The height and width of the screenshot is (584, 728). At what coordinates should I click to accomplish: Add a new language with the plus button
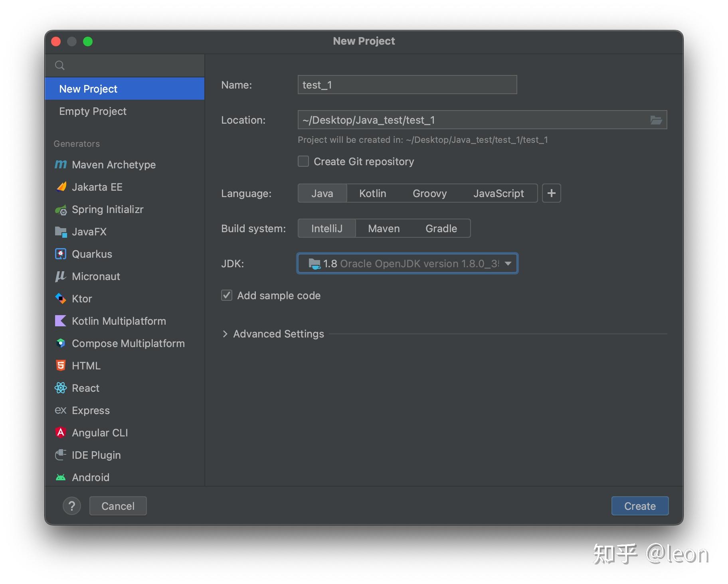point(551,193)
